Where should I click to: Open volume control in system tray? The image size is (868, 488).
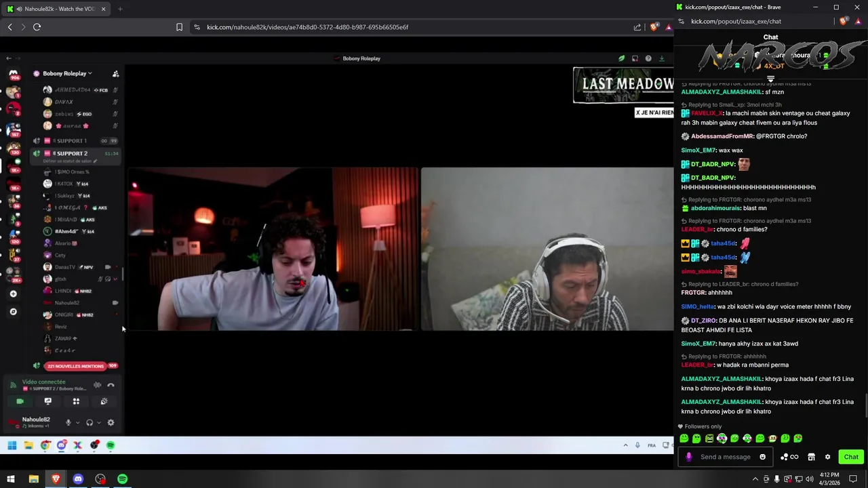(809, 479)
